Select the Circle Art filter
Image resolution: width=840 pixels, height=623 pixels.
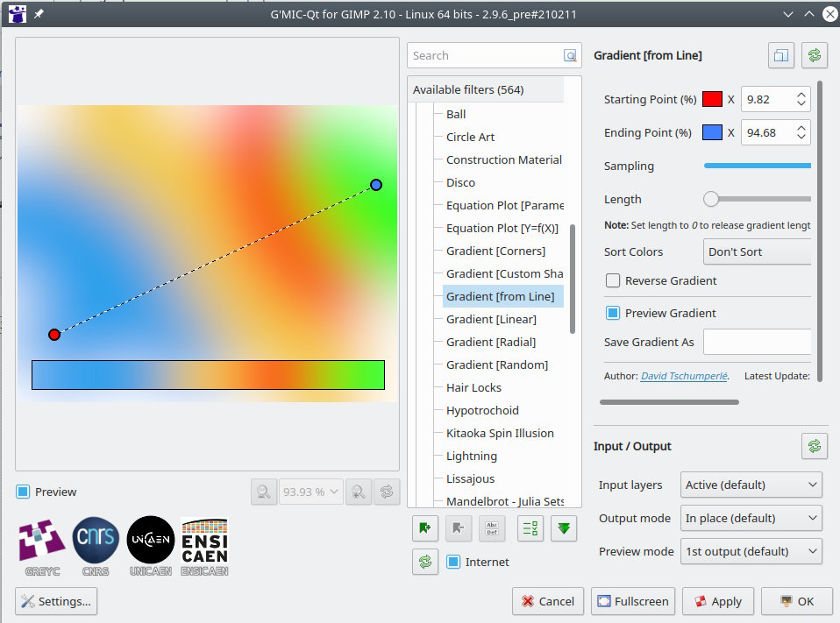(x=470, y=137)
